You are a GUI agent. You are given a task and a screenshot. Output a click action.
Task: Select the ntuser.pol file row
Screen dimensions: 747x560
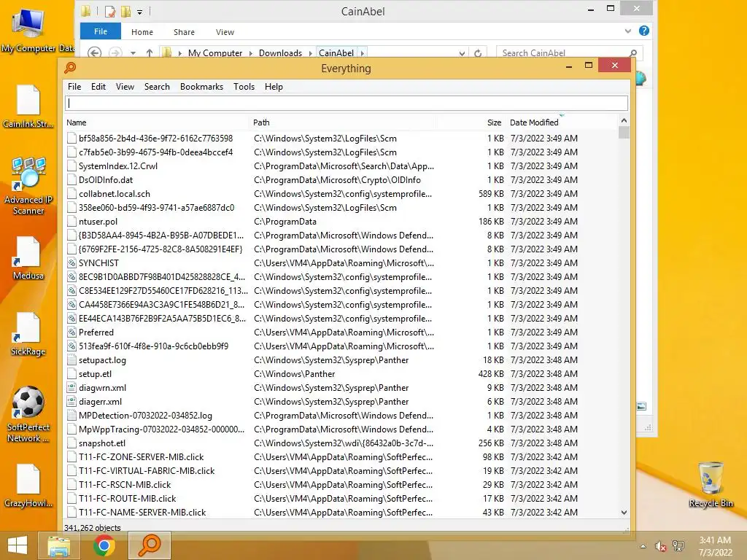pyautogui.click(x=341, y=222)
